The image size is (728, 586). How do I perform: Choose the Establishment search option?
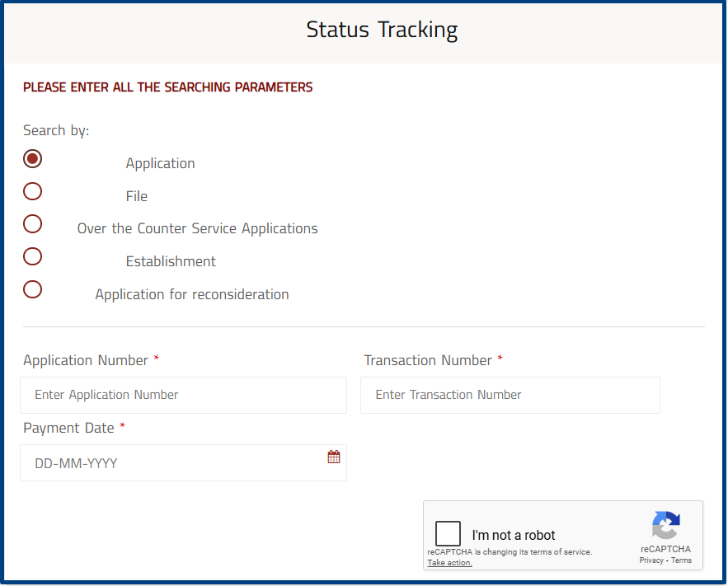click(32, 256)
